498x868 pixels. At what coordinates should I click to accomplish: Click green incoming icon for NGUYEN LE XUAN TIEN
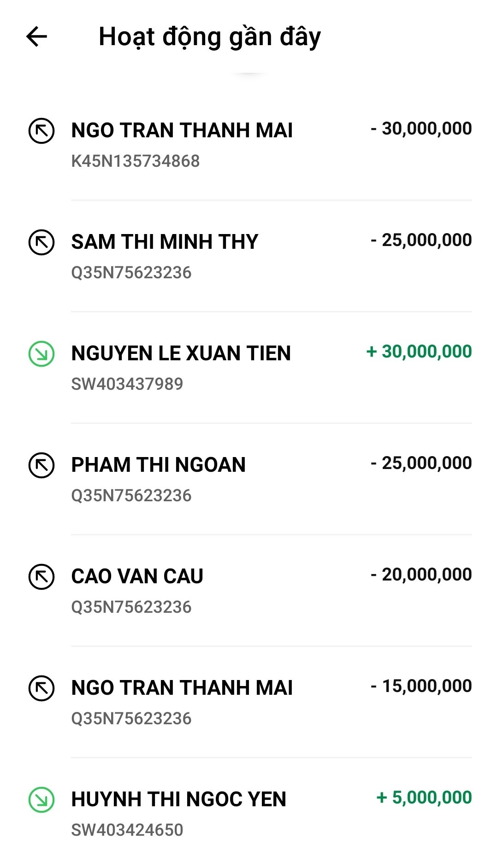(x=41, y=354)
